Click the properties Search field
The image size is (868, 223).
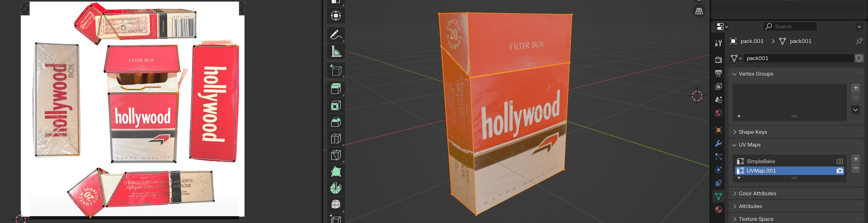(x=790, y=26)
